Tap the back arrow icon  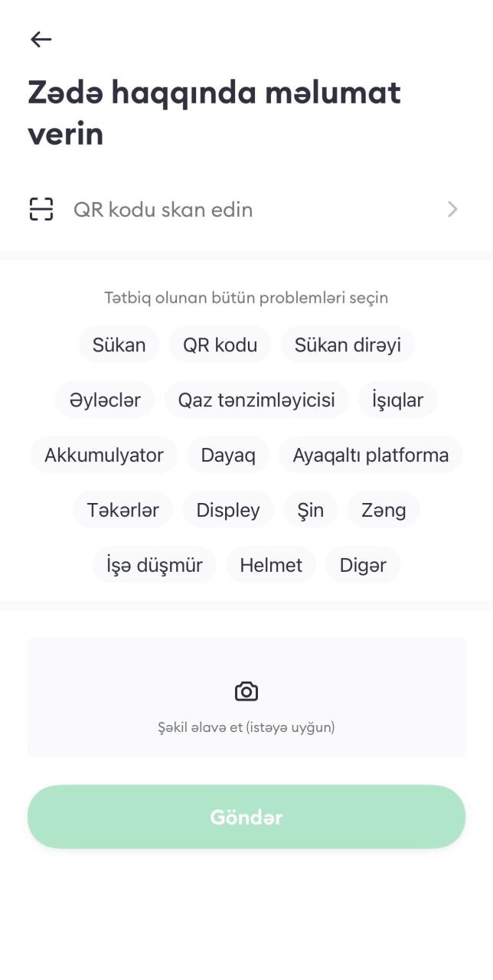[x=41, y=39]
